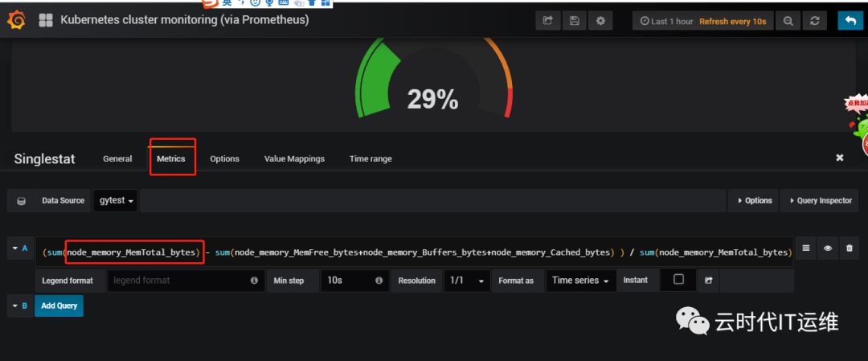Open the Query Inspector
This screenshot has width=868, height=361.
pyautogui.click(x=820, y=200)
